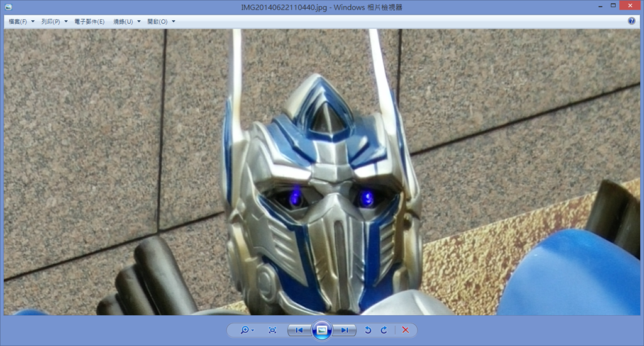Viewport: 644px width, 346px height.
Task: Maximize the Photo Viewer window
Action: click(613, 6)
